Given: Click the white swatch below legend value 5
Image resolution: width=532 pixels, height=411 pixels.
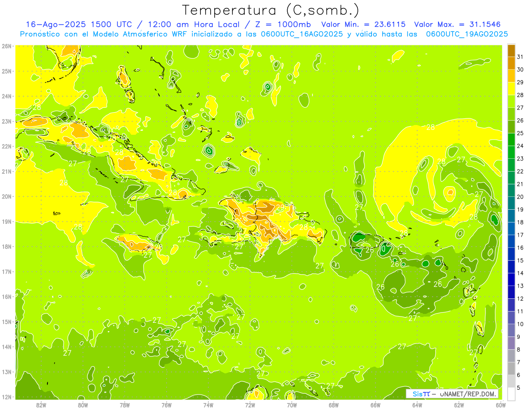Looking at the screenshot, I should 511,394.
